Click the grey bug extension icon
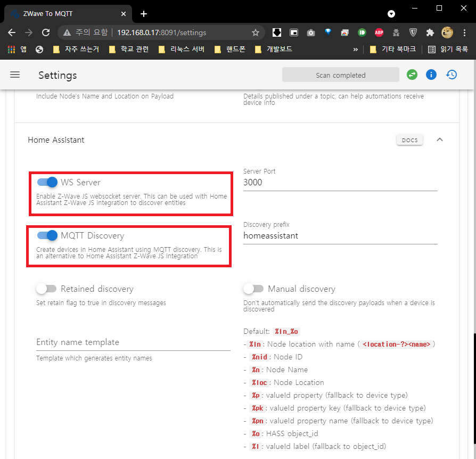Screen dimensions: 476x459 (x=396, y=32)
